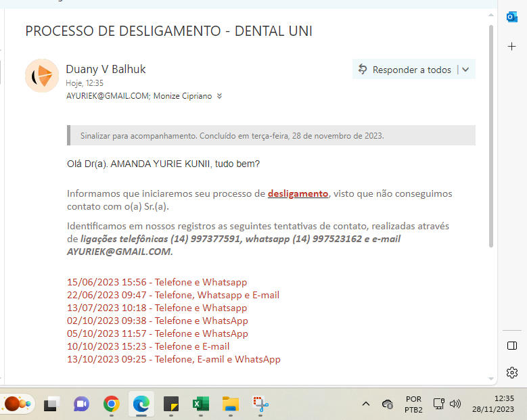This screenshot has height=420, width=527.
Task: Expand the recipients list chevron
Action: point(219,96)
